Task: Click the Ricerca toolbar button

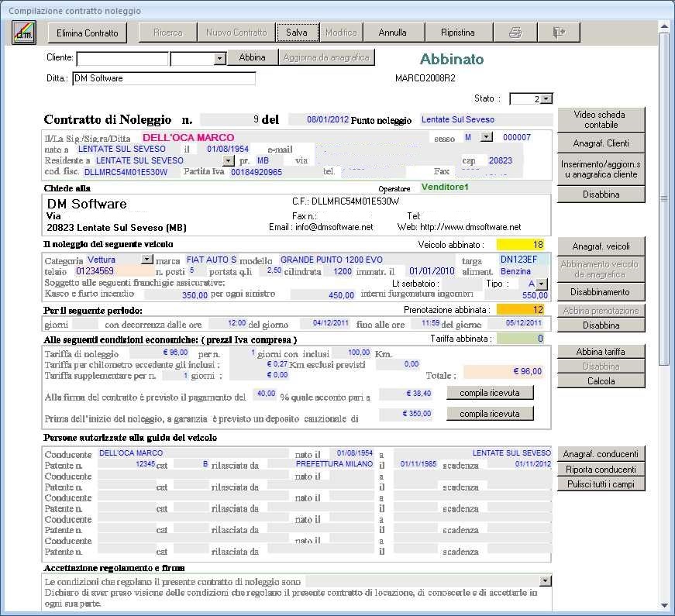Action: tap(168, 33)
